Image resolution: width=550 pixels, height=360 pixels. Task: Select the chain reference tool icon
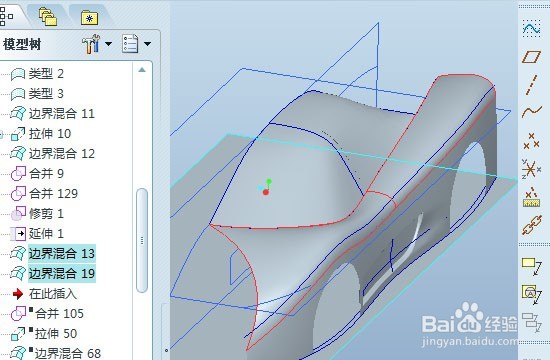click(x=531, y=226)
